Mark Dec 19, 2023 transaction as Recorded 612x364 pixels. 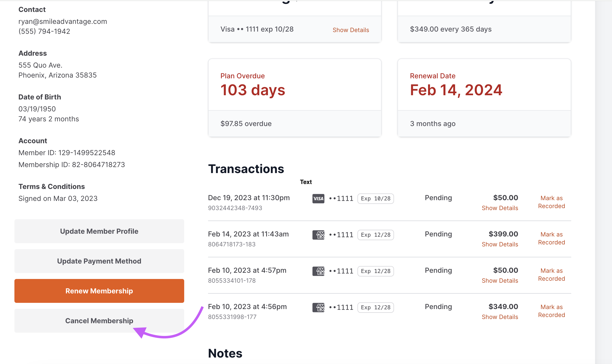[x=552, y=202]
